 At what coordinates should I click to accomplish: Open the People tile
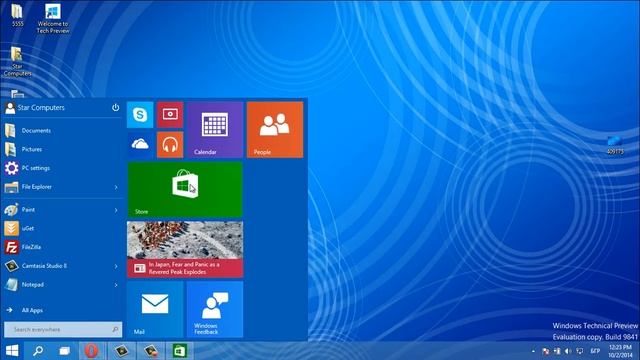click(275, 130)
